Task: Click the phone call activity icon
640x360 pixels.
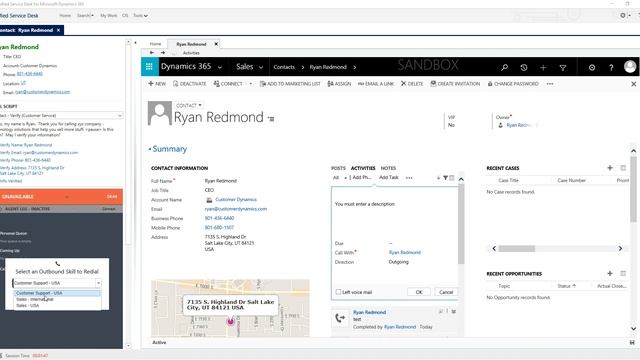Action: 340,318
